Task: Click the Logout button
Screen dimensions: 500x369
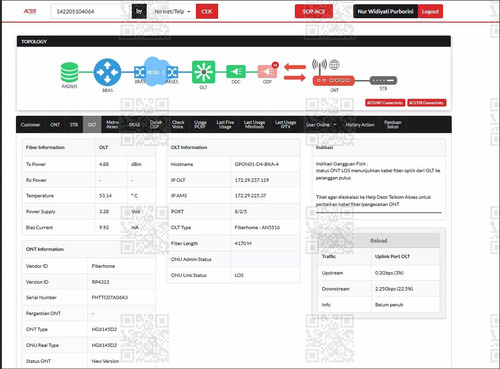Action: click(x=430, y=12)
